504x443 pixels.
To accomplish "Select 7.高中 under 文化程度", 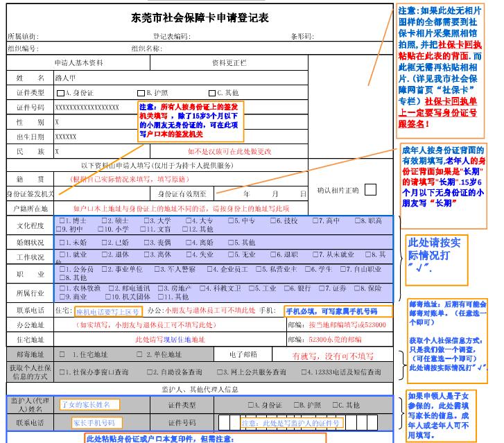I will click(x=315, y=220).
